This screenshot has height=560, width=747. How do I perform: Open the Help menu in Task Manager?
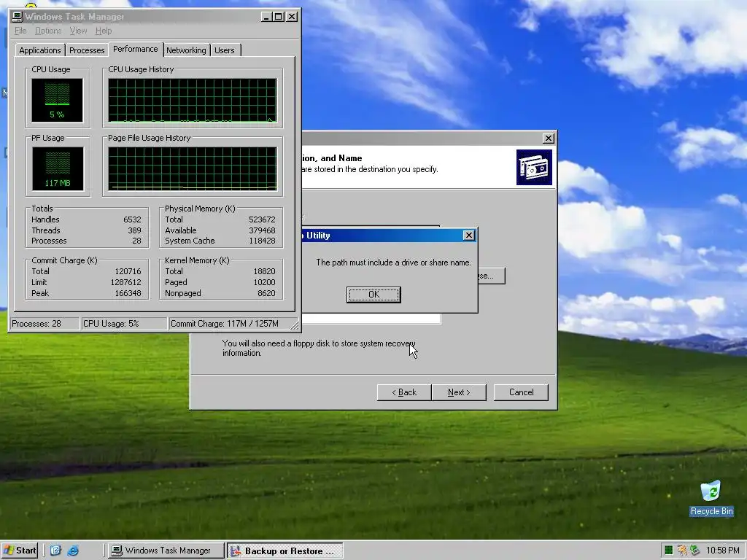pos(104,31)
